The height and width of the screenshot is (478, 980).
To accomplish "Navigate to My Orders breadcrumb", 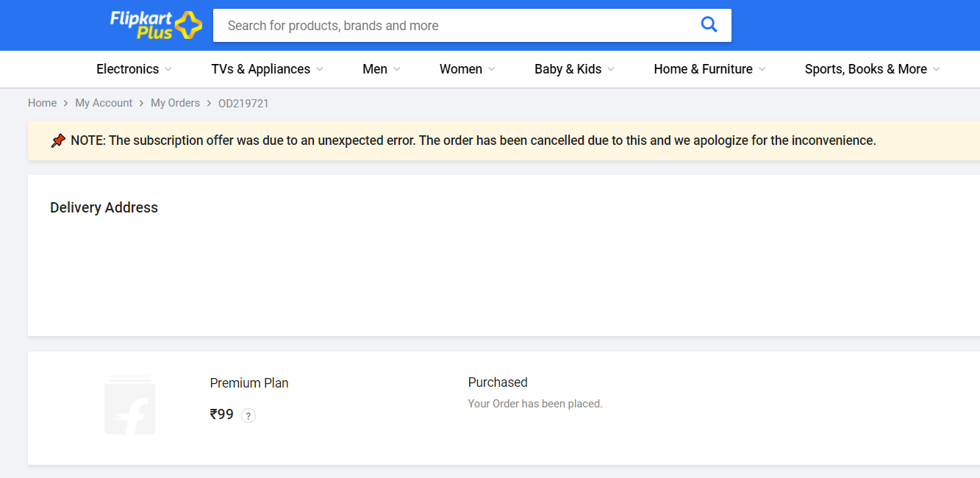I will click(x=175, y=103).
